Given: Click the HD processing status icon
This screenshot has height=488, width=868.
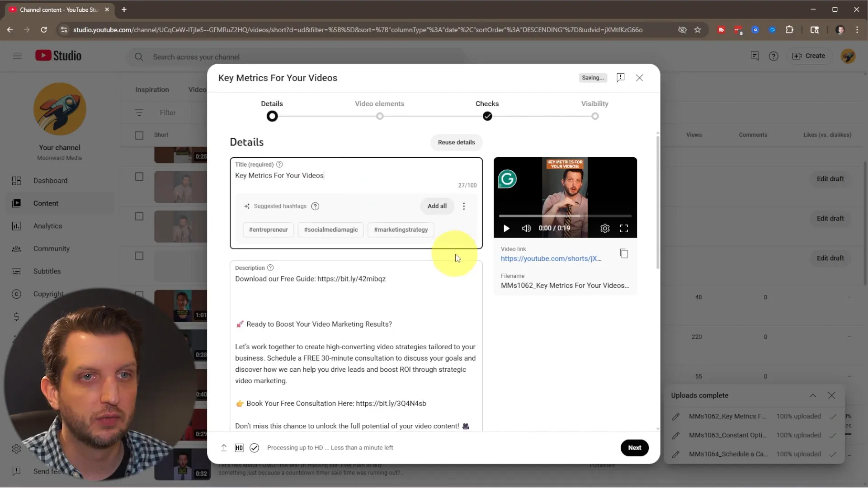Looking at the screenshot, I should pyautogui.click(x=239, y=448).
